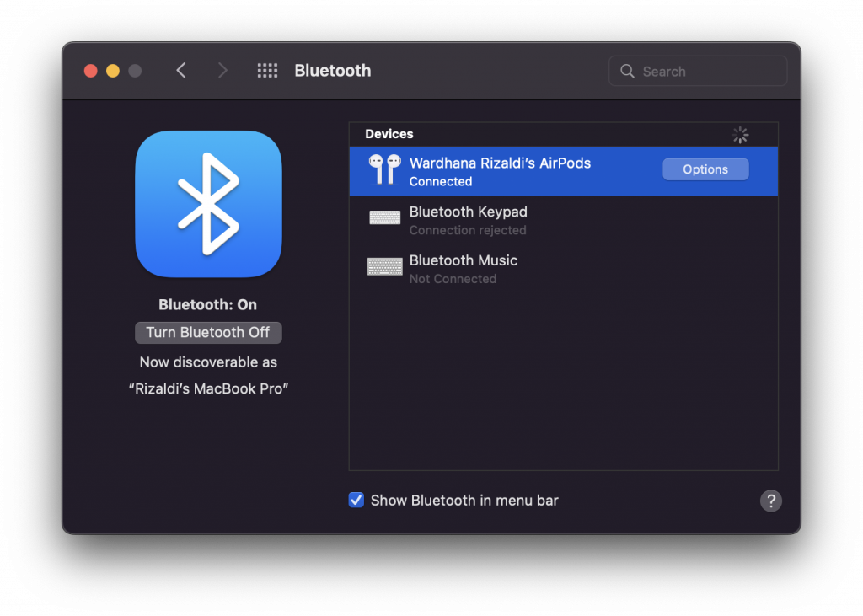Viewport: 863px width, 616px height.
Task: Select the Bluetooth Music device name
Action: click(x=463, y=261)
